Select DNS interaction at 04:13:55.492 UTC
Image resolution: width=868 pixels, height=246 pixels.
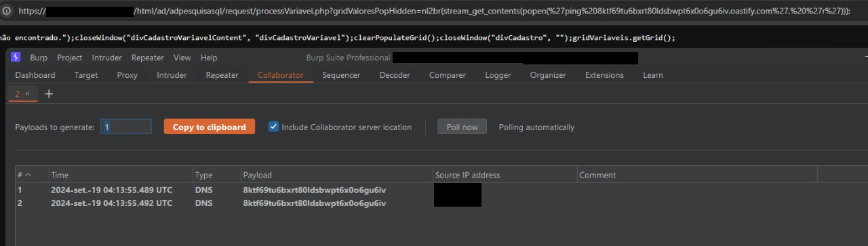point(441,203)
